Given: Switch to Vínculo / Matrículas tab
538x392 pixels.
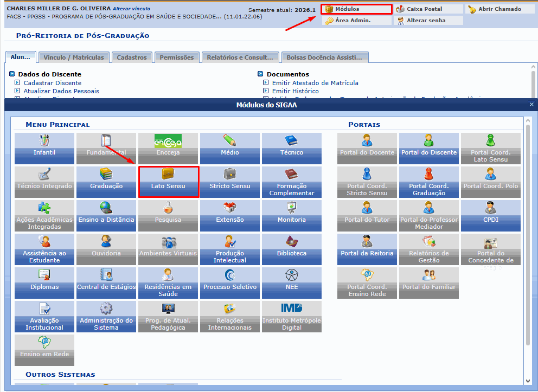Looking at the screenshot, I should coord(74,57).
